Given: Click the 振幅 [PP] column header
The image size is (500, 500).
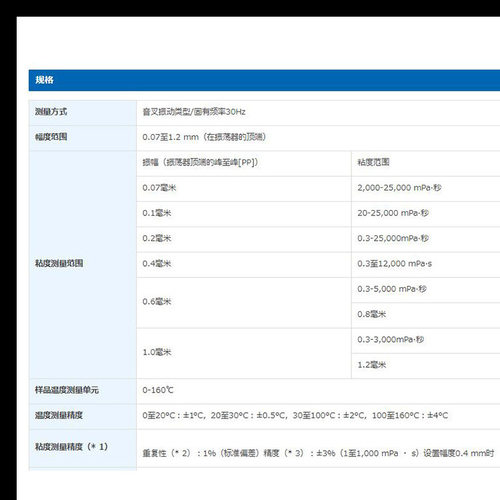Looking at the screenshot, I should [200, 162].
